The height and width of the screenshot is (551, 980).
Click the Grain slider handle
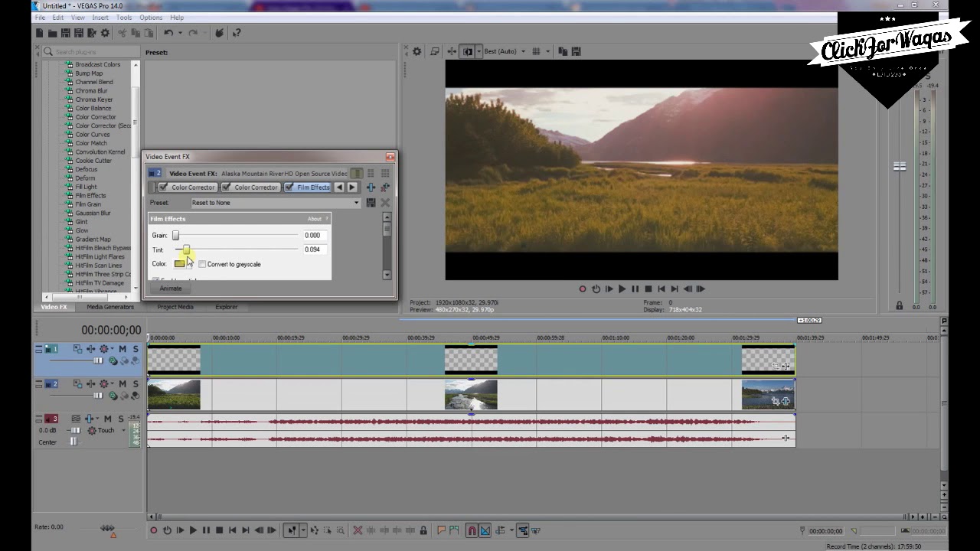point(175,235)
